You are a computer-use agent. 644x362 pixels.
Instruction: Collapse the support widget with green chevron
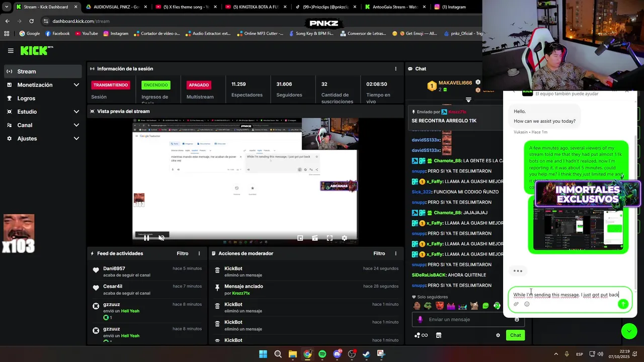point(629,330)
